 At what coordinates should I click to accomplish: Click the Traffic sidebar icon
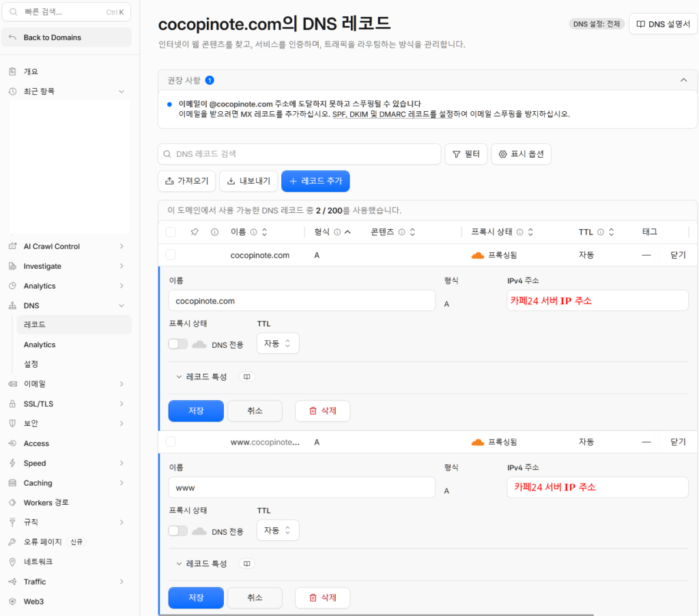[x=12, y=582]
